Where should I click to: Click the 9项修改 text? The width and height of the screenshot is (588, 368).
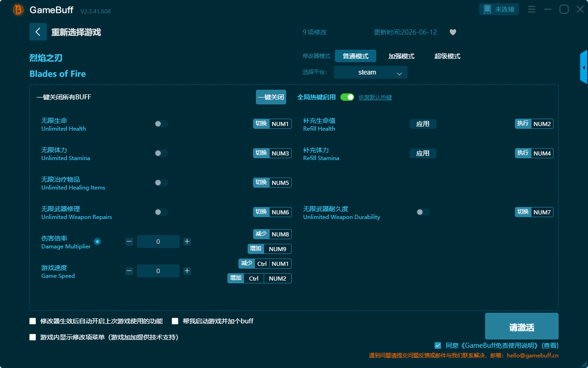coord(315,32)
